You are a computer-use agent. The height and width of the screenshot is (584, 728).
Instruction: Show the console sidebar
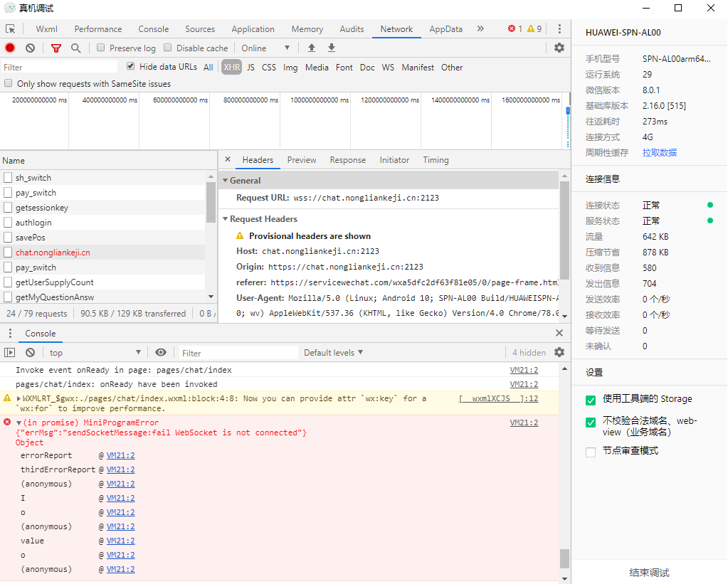(x=9, y=352)
